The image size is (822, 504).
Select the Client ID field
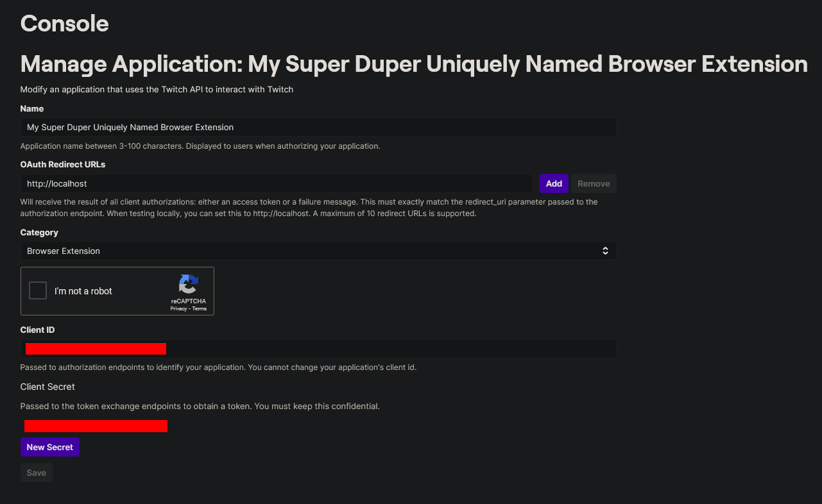click(319, 349)
